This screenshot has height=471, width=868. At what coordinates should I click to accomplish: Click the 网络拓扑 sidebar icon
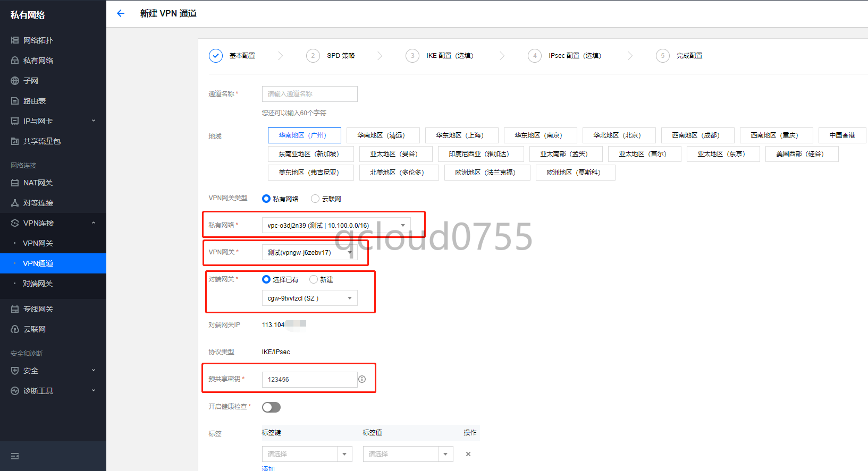click(15, 40)
